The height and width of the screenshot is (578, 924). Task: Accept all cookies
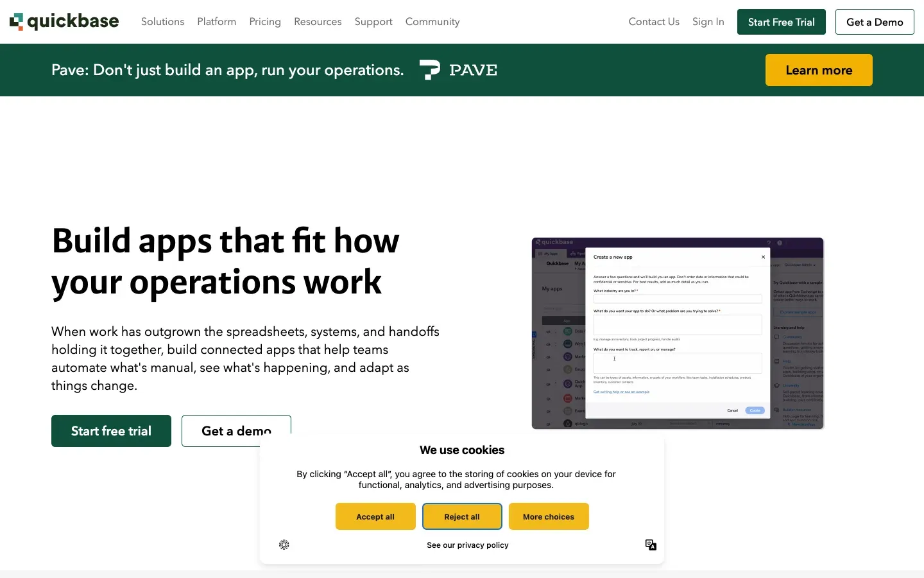tap(375, 516)
